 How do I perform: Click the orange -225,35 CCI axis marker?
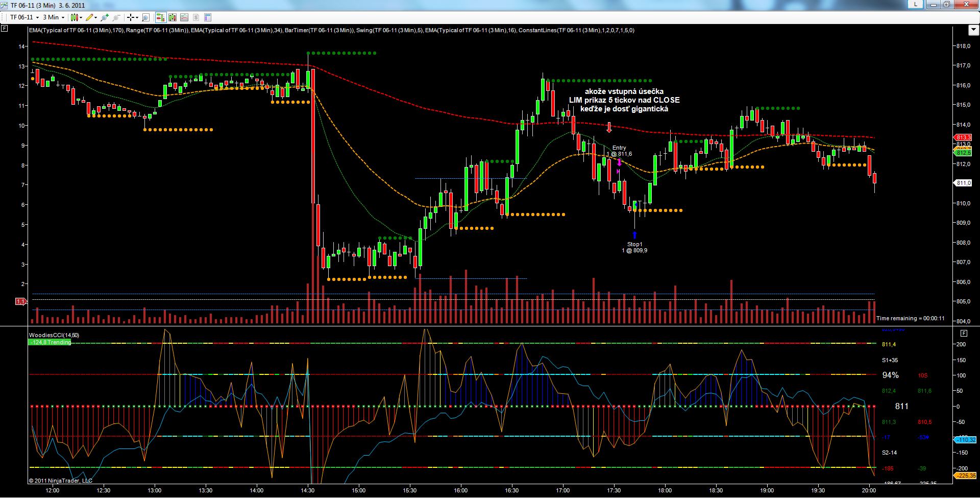pos(965,476)
